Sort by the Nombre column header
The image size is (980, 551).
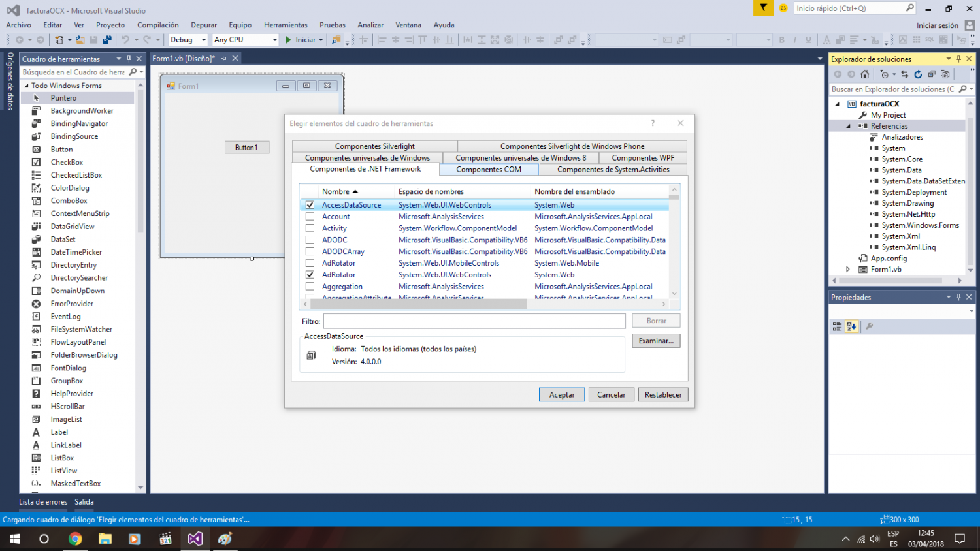click(x=356, y=191)
